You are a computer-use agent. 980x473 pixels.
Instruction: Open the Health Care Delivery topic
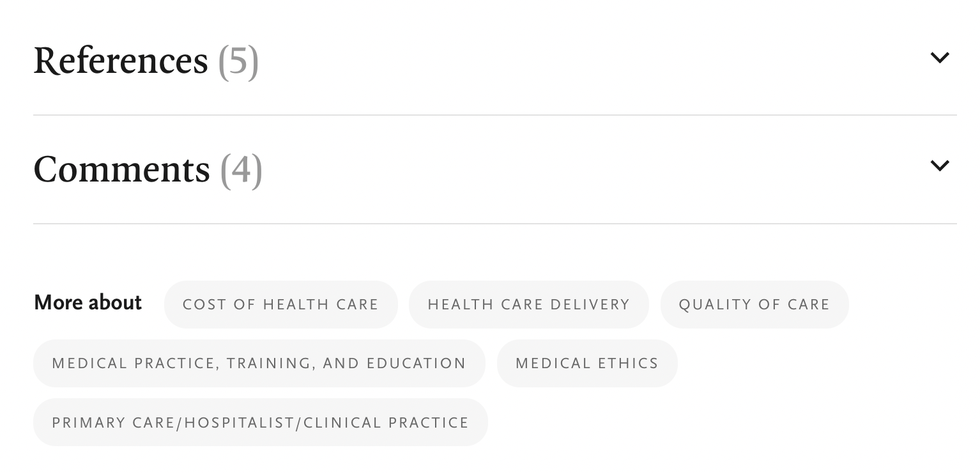pyautogui.click(x=528, y=304)
